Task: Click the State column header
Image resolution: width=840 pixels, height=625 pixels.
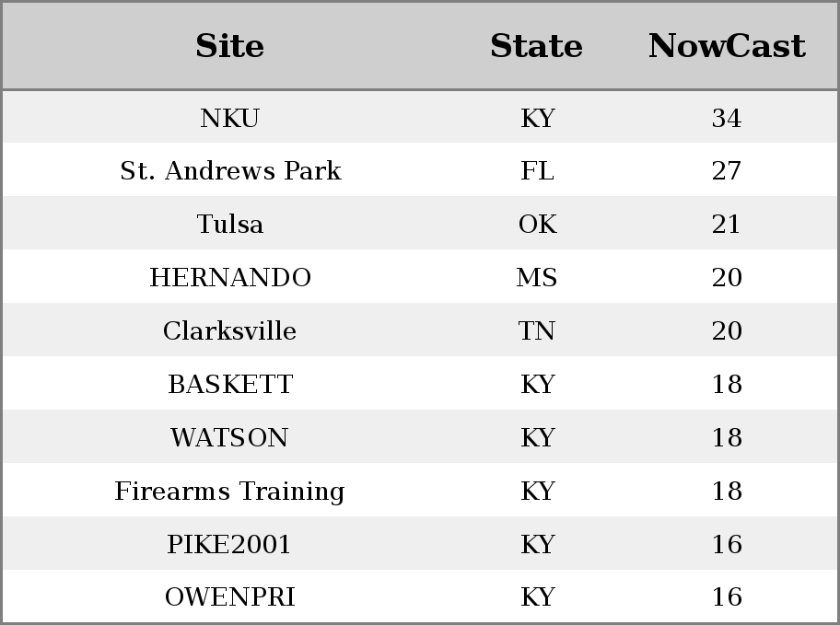Action: click(536, 46)
